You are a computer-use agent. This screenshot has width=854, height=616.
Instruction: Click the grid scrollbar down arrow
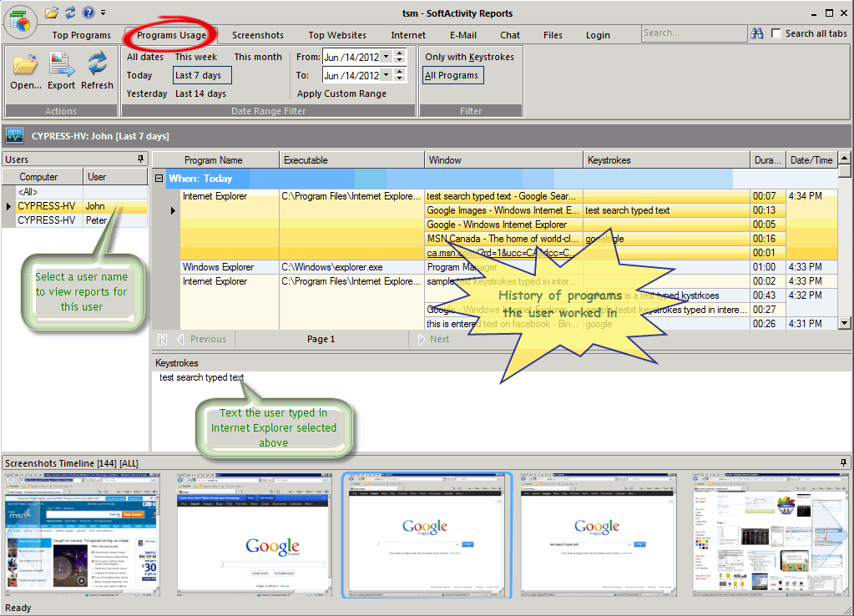click(x=845, y=323)
